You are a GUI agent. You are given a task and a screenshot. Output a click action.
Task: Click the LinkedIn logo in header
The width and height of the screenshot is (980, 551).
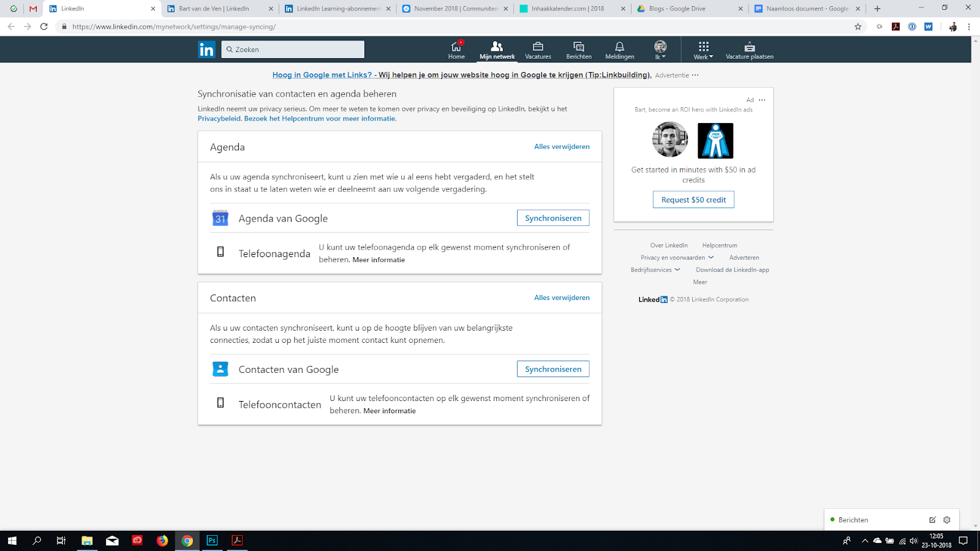tap(206, 50)
